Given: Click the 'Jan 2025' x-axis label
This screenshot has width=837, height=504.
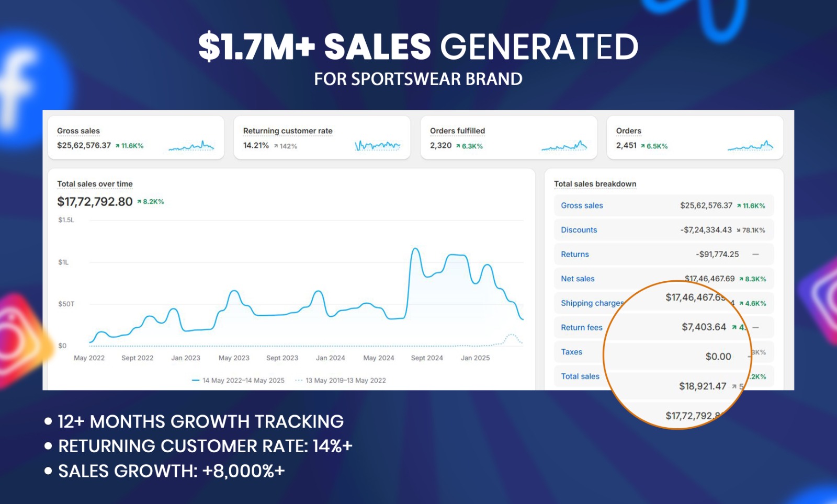Looking at the screenshot, I should click(475, 358).
